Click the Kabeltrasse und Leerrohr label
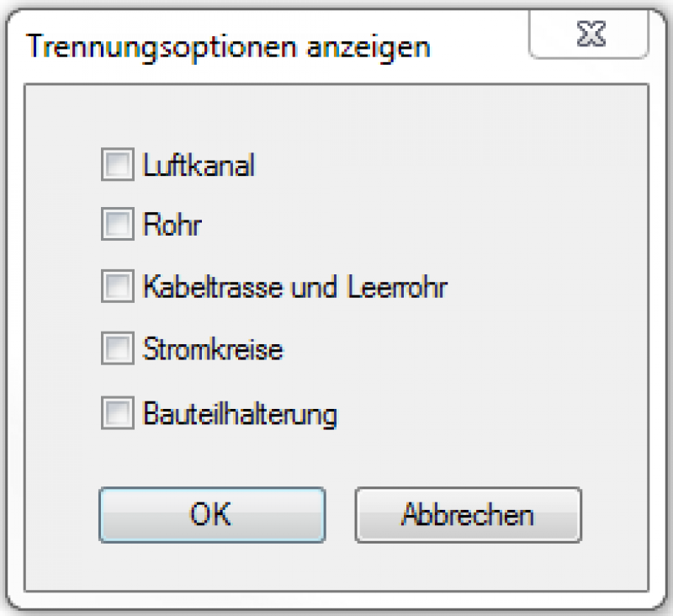Screen dimensions: 673x616 [x=294, y=288]
